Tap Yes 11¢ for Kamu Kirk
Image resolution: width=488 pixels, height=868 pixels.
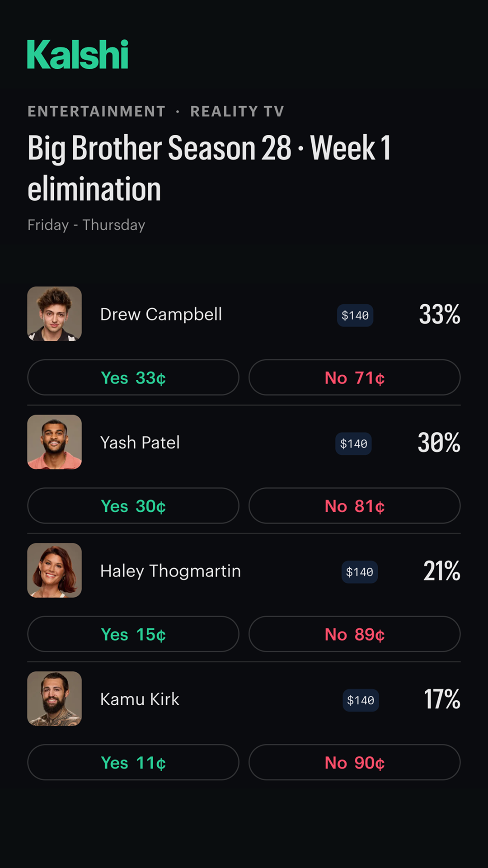tap(133, 763)
